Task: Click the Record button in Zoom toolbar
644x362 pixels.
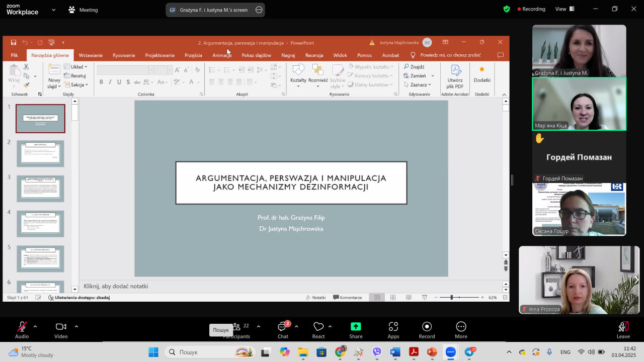Action: pyautogui.click(x=427, y=327)
